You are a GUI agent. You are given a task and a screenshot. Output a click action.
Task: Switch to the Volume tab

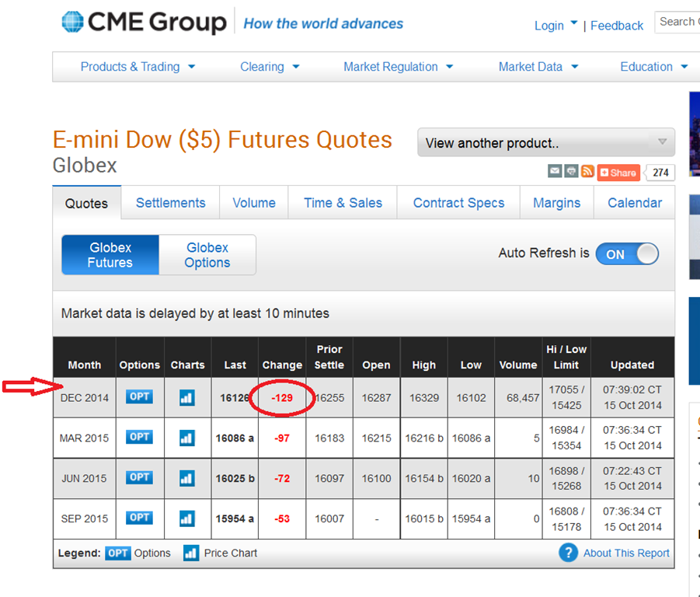pyautogui.click(x=254, y=203)
